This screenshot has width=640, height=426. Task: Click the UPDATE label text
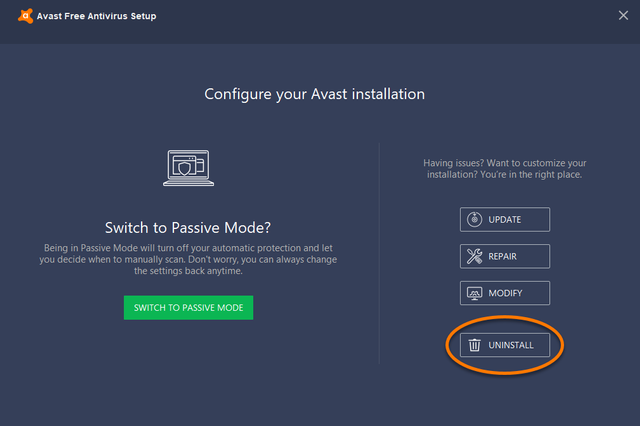coord(504,220)
